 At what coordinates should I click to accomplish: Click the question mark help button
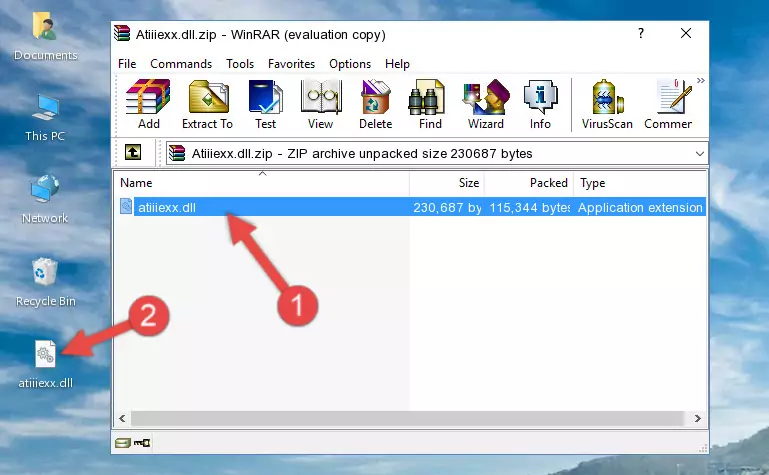coord(641,33)
